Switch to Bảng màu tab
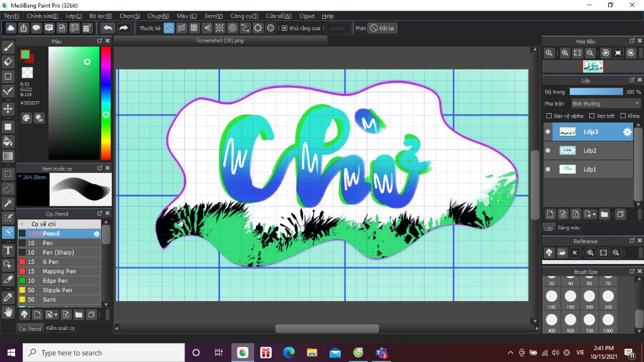Image resolution: width=644 pixels, height=362 pixels. tap(569, 228)
